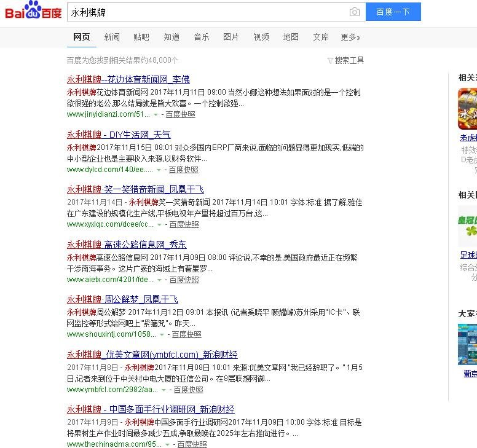Expand dropdown arrow next to shouxintj.com URL

click(162, 335)
